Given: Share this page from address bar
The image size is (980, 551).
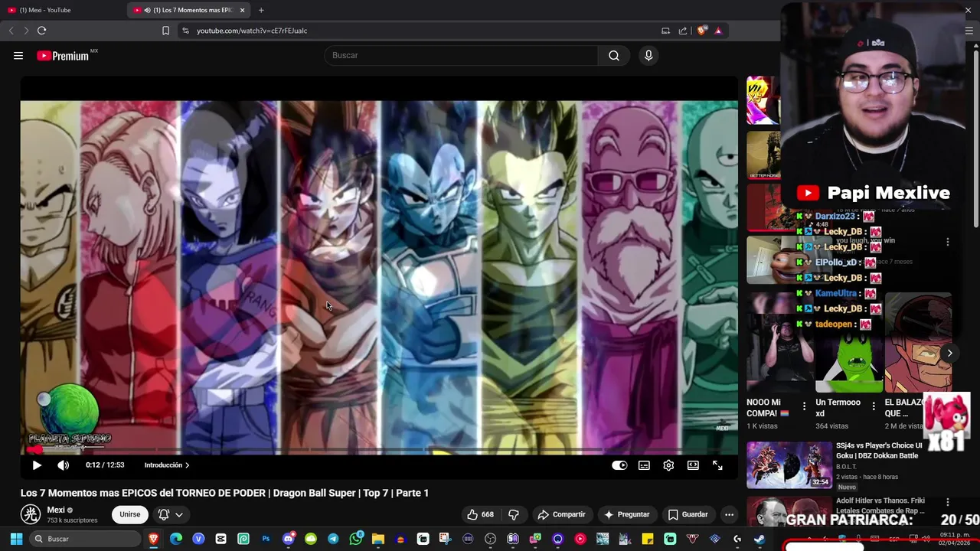Looking at the screenshot, I should pyautogui.click(x=682, y=31).
